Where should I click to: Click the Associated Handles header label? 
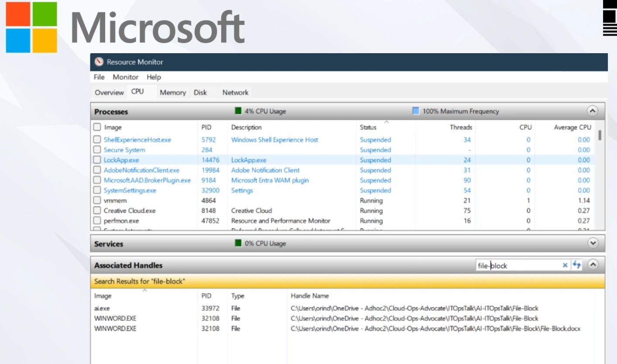[x=128, y=265]
